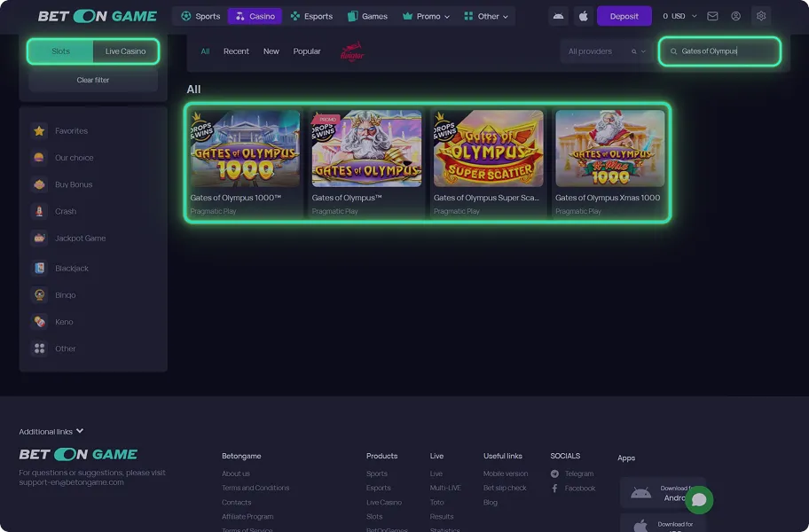Open Gates of Olympus Super Scatter thumbnail
This screenshot has height=532, width=809.
[488, 148]
